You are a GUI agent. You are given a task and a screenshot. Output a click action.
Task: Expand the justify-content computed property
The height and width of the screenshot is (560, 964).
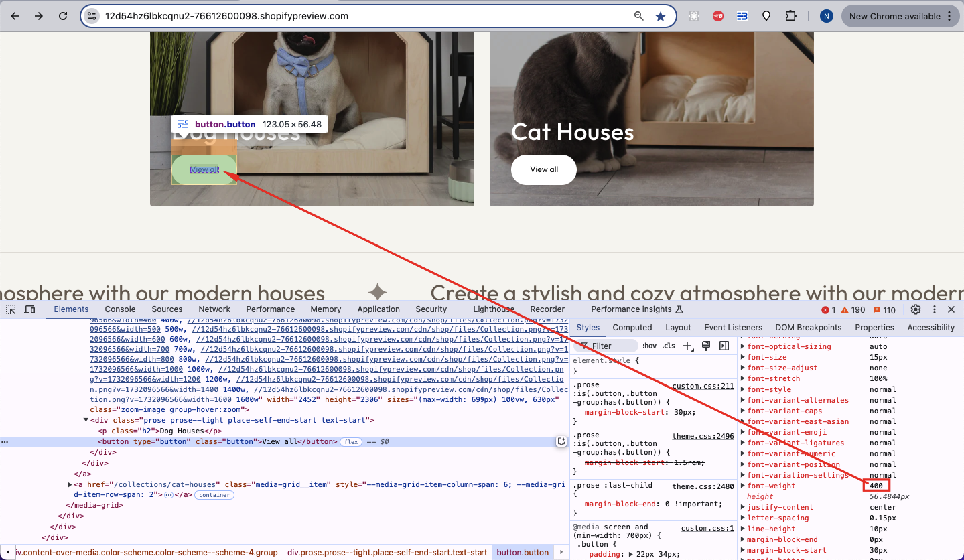tap(742, 507)
